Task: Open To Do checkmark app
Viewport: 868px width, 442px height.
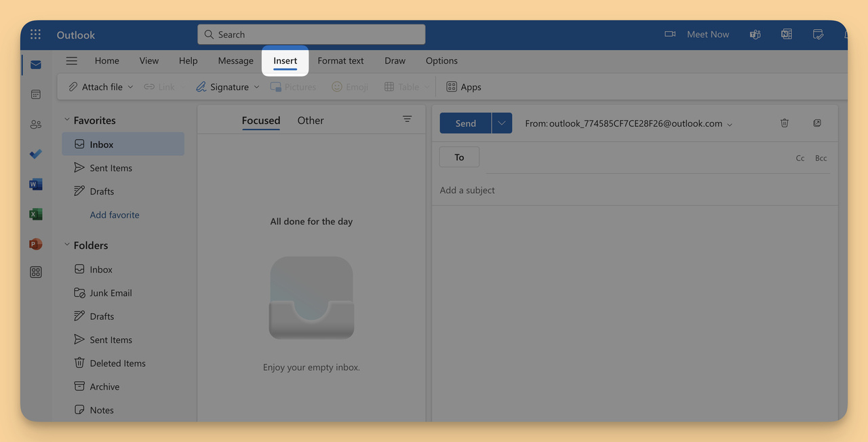Action: click(x=36, y=154)
